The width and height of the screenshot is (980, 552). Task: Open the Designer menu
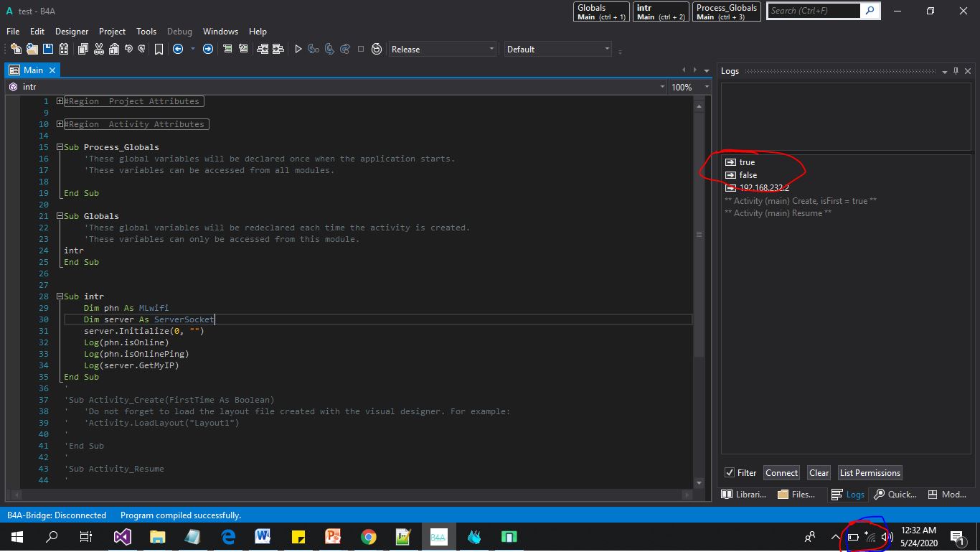[72, 32]
